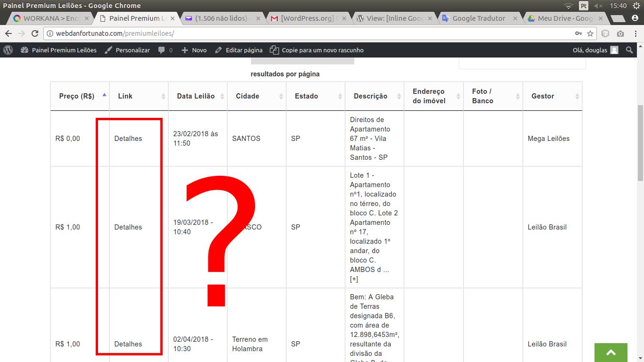Sort table by Descrição column
This screenshot has width=644, height=362.
pyautogui.click(x=375, y=96)
